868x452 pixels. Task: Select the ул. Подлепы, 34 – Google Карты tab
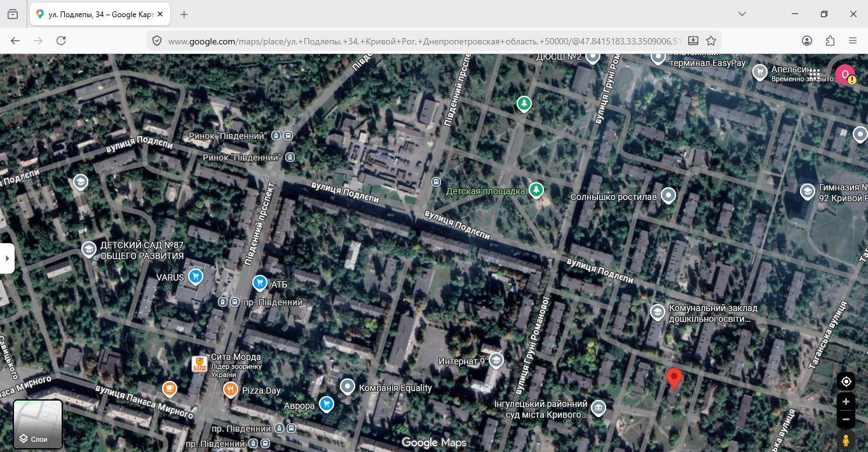(100, 14)
